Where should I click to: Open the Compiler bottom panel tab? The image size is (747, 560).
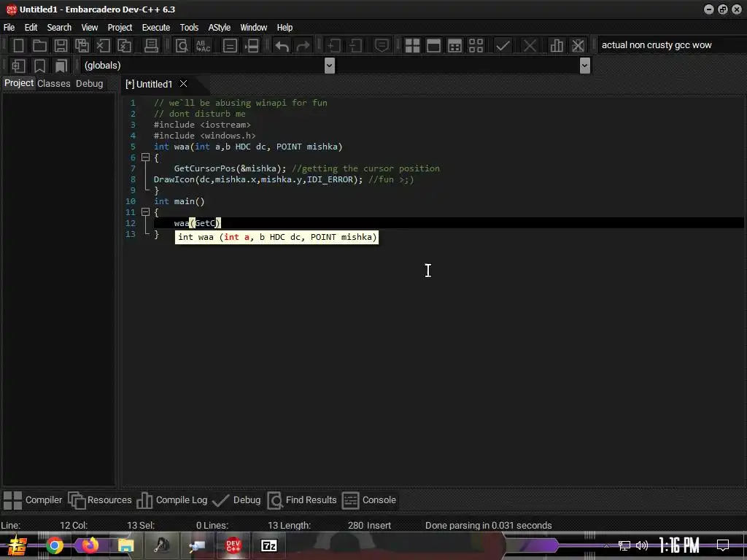point(33,500)
